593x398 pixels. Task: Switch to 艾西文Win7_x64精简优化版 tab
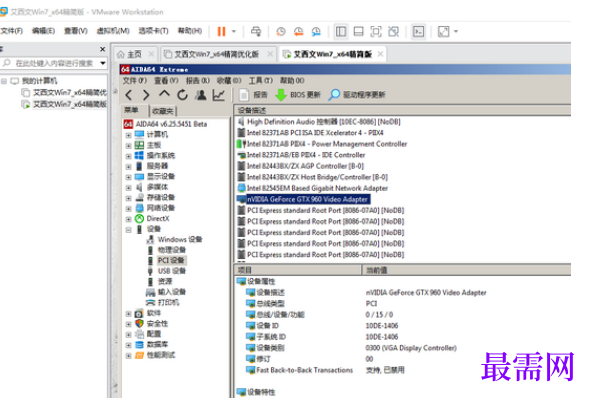pyautogui.click(x=216, y=54)
